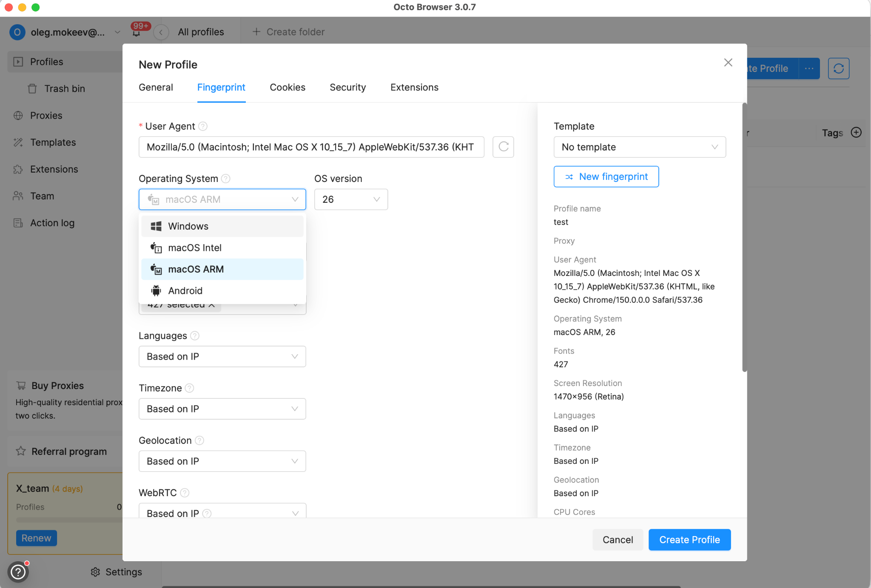
Task: Click the User Agent help icon
Action: click(203, 126)
